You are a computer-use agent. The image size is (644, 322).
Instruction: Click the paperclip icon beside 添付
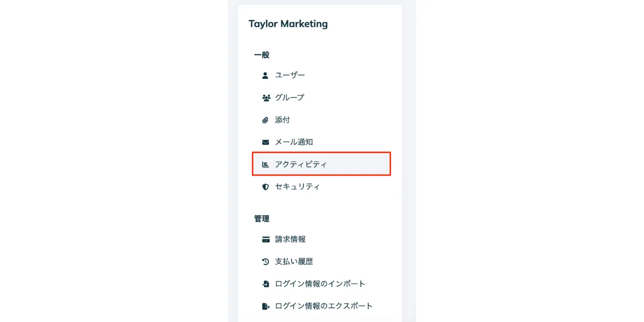pos(265,120)
